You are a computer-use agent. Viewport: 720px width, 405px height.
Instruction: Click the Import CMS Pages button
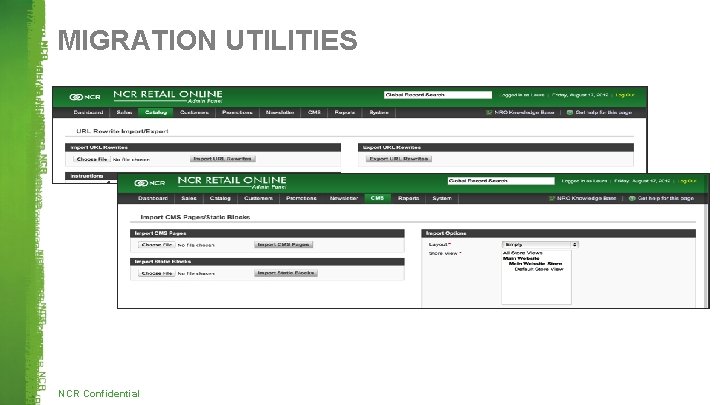coord(283,245)
